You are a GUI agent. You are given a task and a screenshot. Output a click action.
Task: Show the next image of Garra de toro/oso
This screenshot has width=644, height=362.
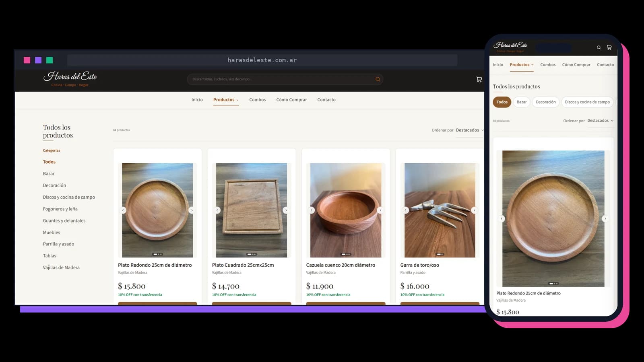coord(474,210)
